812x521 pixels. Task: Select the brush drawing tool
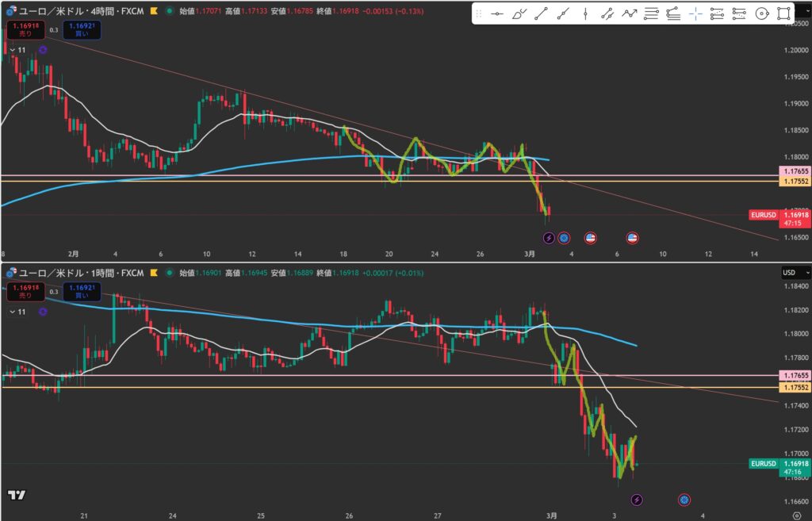click(519, 13)
